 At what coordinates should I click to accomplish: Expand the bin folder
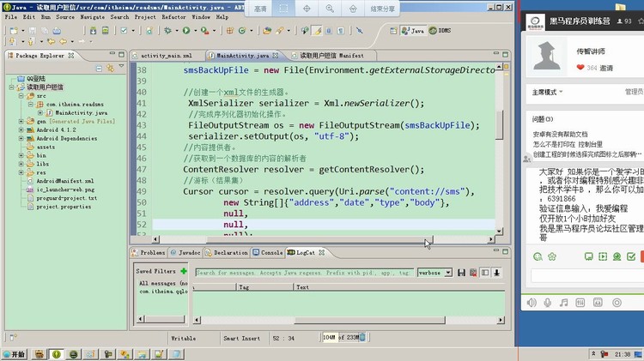(x=21, y=155)
